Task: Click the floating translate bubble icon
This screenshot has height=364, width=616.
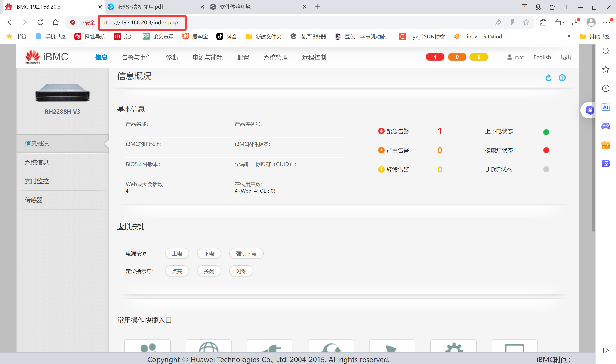Action: click(589, 110)
